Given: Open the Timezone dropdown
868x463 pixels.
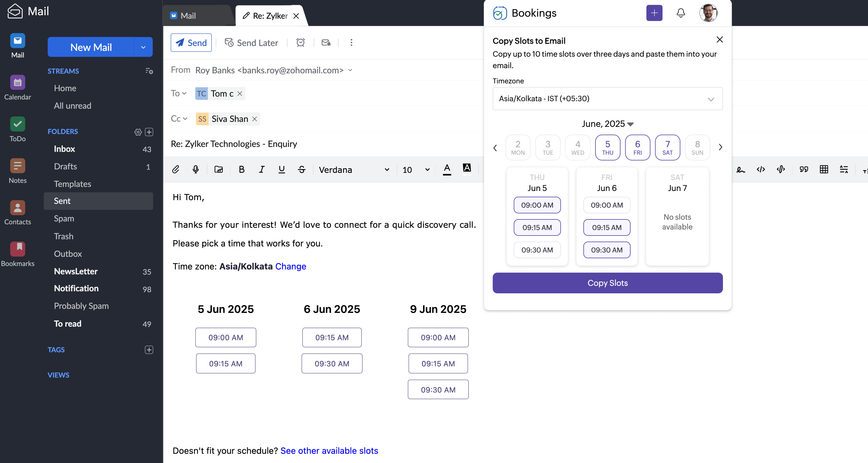Looking at the screenshot, I should pos(607,99).
